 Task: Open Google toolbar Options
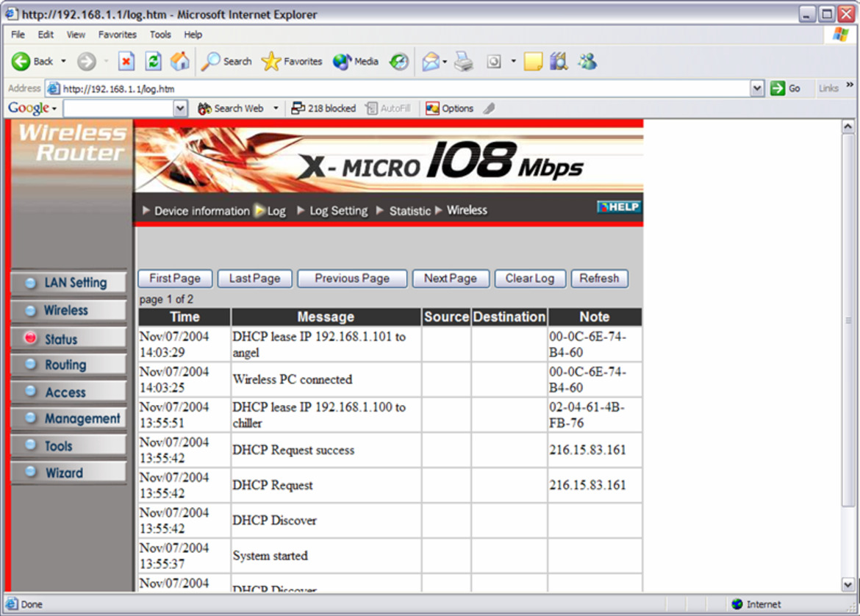[450, 109]
